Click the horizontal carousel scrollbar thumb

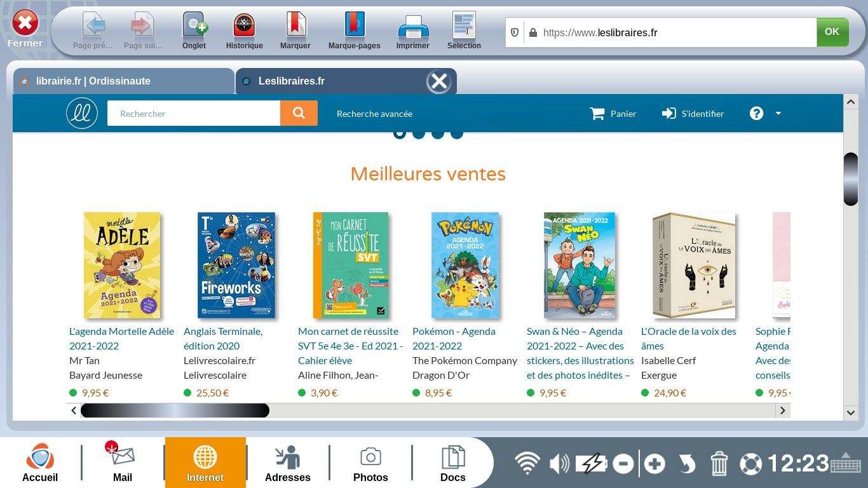175,410
